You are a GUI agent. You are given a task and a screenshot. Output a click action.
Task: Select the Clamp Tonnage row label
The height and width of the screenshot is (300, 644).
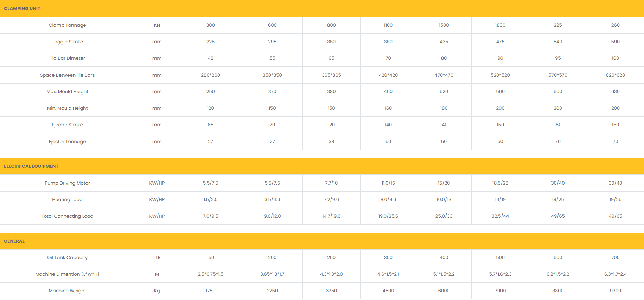(67, 25)
